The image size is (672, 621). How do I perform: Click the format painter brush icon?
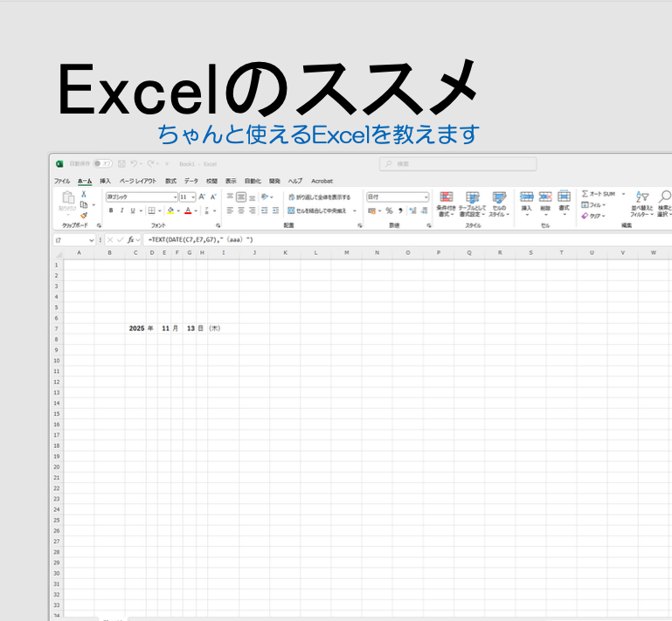[84, 215]
